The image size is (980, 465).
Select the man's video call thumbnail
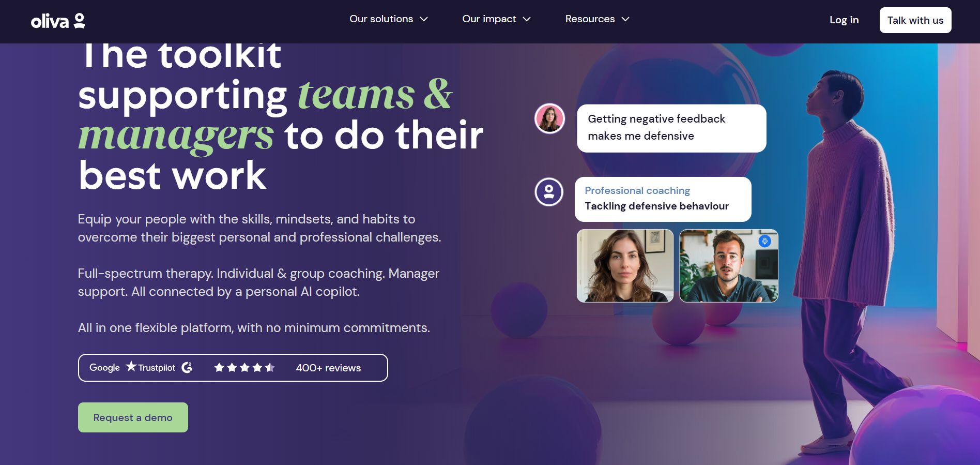tap(729, 266)
